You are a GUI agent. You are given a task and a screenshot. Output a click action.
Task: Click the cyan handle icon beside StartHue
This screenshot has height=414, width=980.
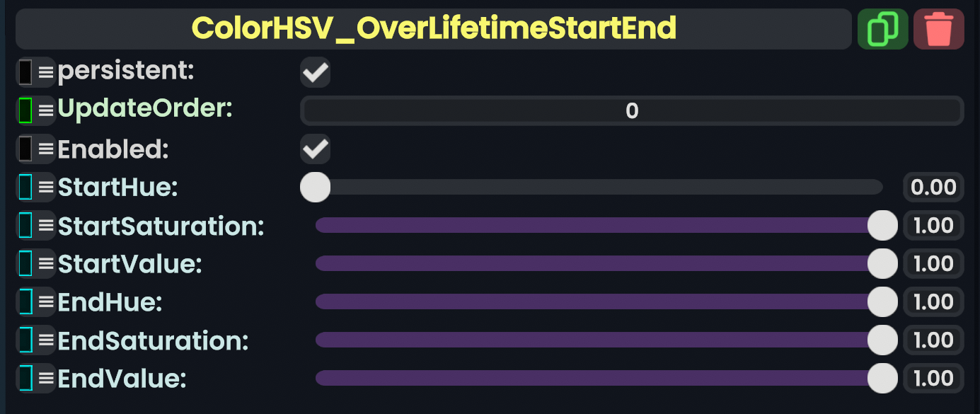(x=26, y=187)
